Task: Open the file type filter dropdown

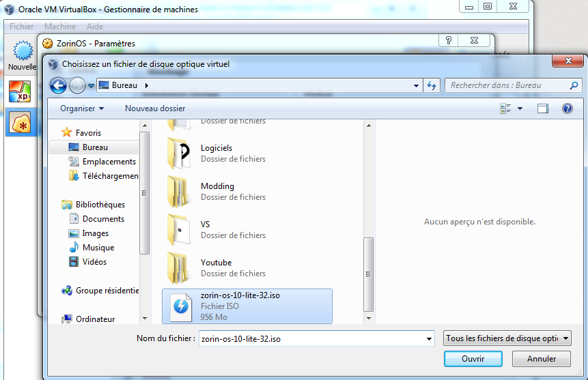Action: pos(507,338)
